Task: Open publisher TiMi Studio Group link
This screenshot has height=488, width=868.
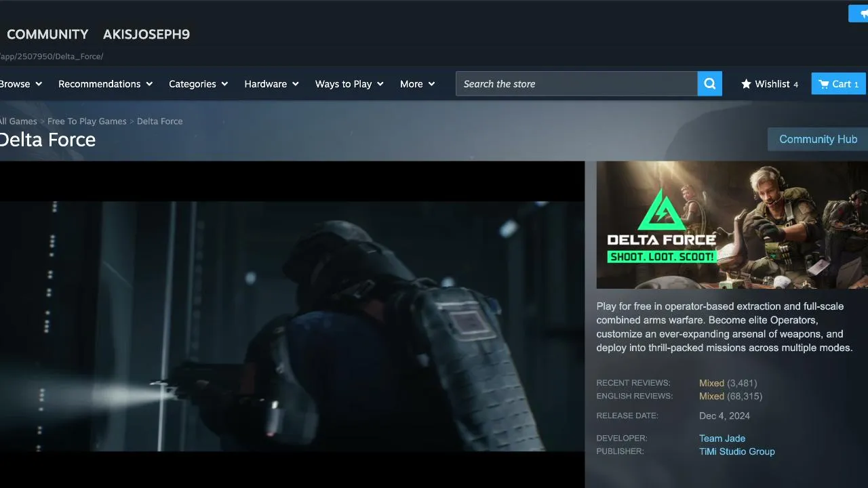Action: point(737,451)
